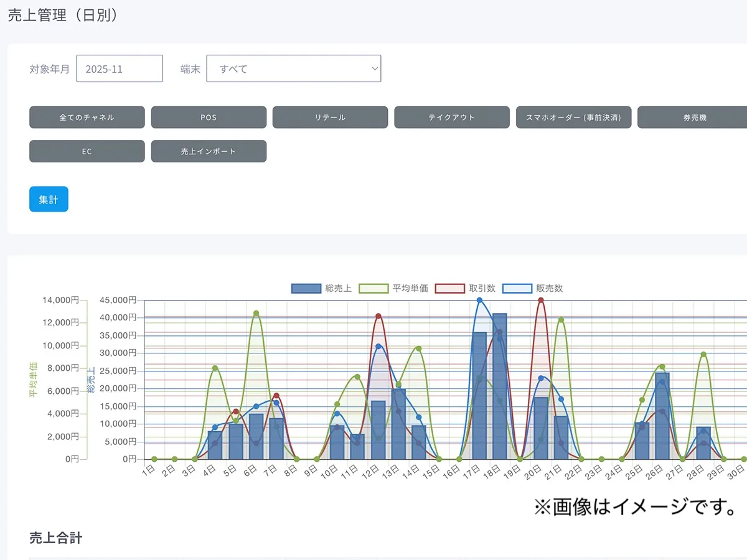Image resolution: width=747 pixels, height=560 pixels.
Task: Click the EC channel button
Action: [x=87, y=151]
